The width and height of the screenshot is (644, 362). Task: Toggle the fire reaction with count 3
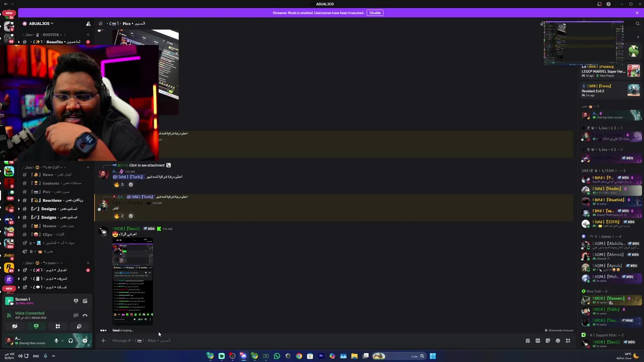(119, 185)
